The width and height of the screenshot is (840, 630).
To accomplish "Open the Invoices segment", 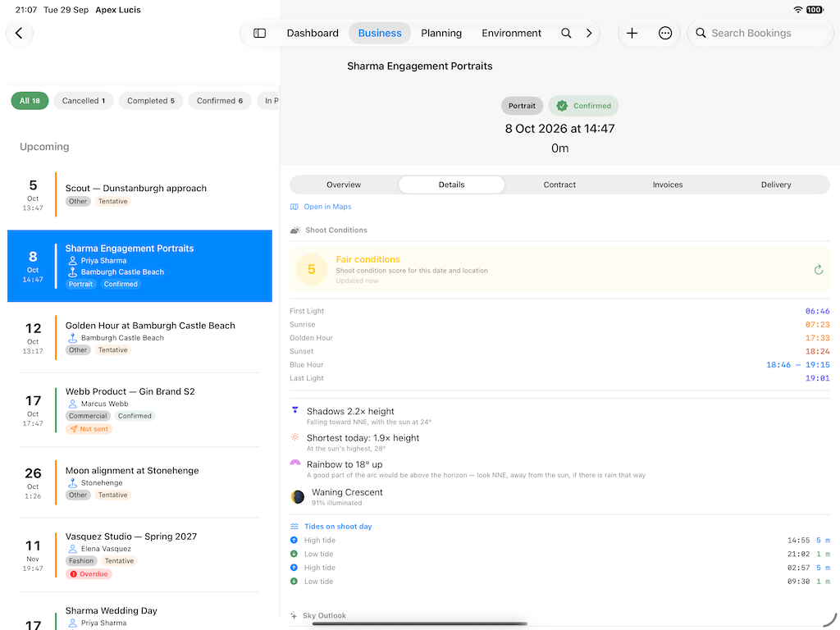I will (668, 185).
